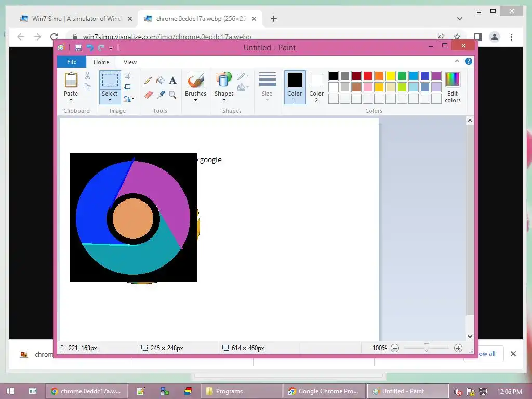This screenshot has width=532, height=399.
Task: Reload the Chrome page
Action: pyautogui.click(x=54, y=37)
